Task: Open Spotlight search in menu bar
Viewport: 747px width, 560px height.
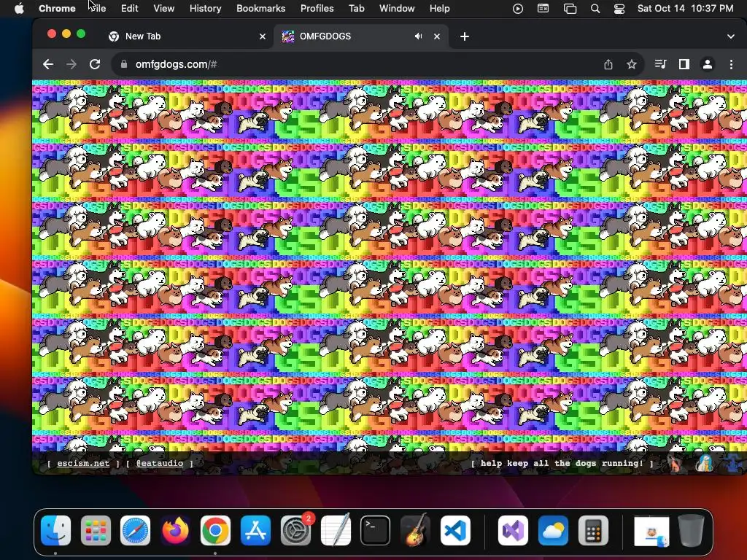Action: coord(595,9)
